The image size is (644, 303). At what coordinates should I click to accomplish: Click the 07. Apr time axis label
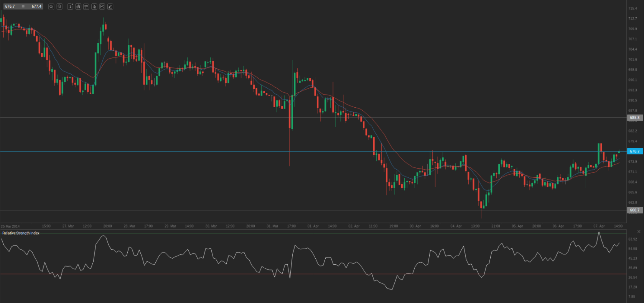tap(599, 226)
